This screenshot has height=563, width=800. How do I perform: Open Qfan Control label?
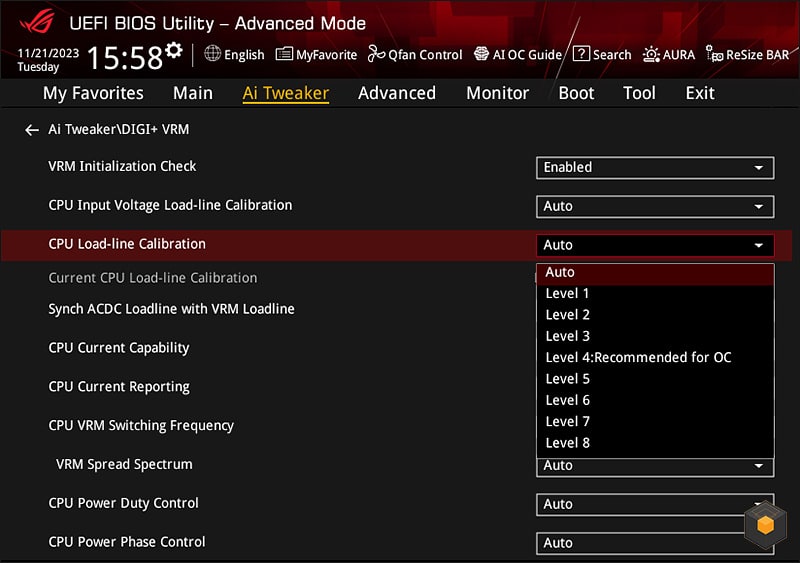[425, 55]
